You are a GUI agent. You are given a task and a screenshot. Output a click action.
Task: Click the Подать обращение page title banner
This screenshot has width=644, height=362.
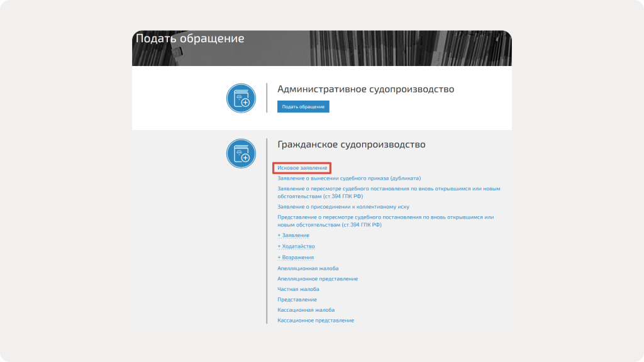pos(190,39)
